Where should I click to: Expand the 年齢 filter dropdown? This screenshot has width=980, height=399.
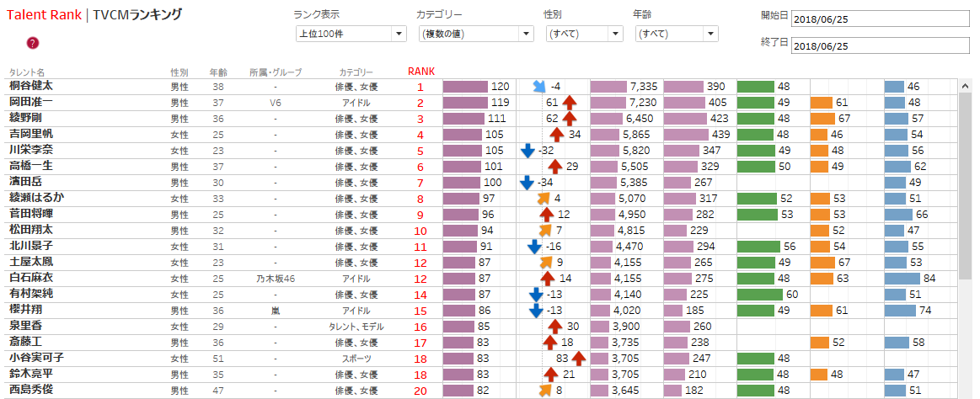pos(676,34)
